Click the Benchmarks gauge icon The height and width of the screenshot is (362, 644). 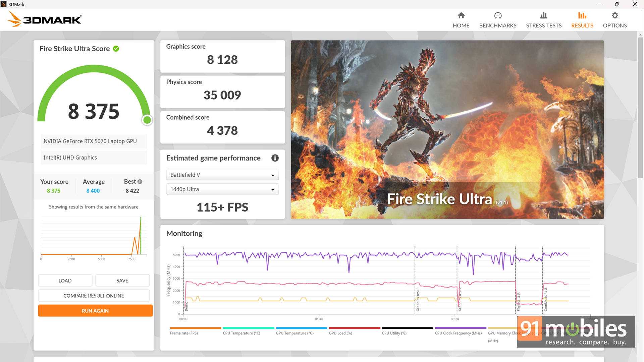pyautogui.click(x=498, y=15)
